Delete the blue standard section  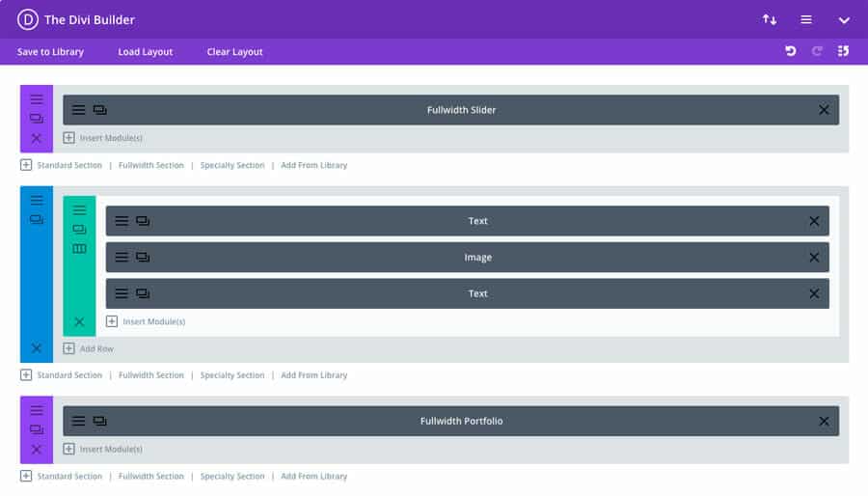pyautogui.click(x=37, y=348)
